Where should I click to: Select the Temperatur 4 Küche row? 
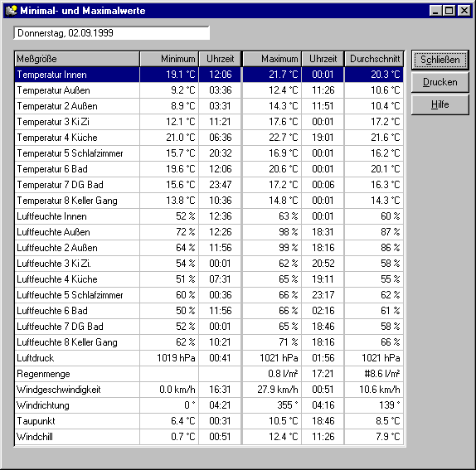pyautogui.click(x=209, y=138)
